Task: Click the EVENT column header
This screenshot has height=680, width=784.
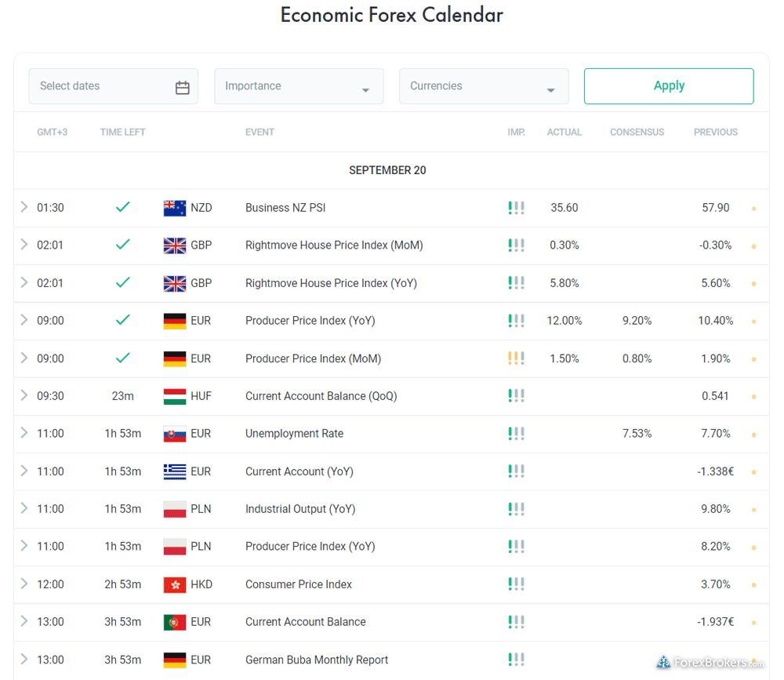Action: [260, 133]
